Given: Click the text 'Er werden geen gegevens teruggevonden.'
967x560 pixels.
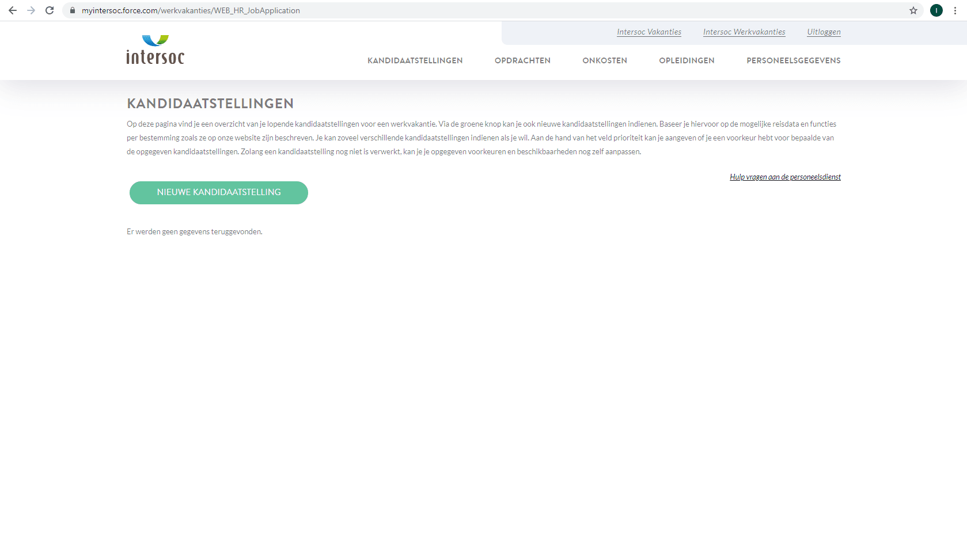Looking at the screenshot, I should [x=195, y=232].
